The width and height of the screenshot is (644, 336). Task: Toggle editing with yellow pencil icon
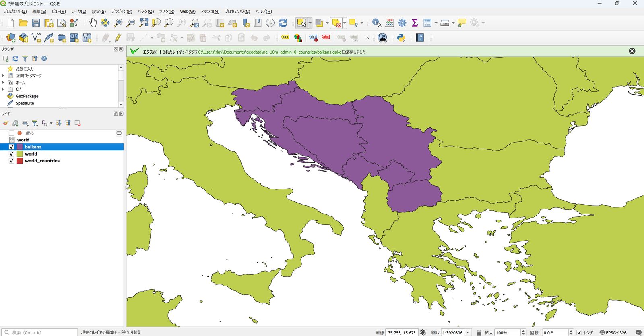coord(118,38)
